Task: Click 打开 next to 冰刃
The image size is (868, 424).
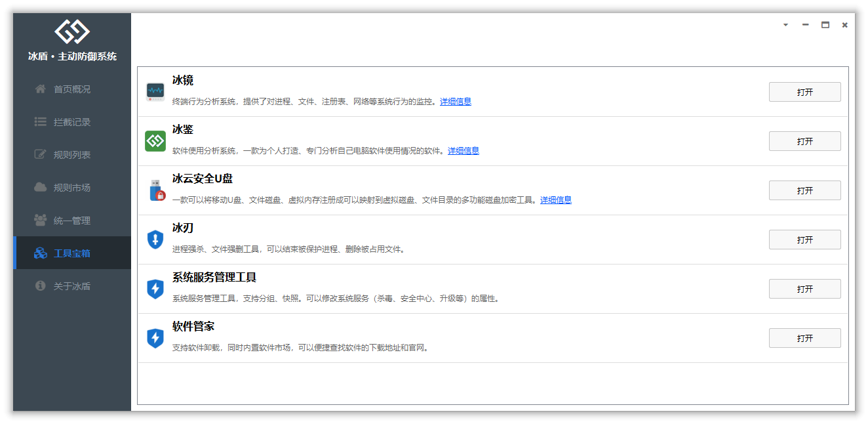Action: [804, 240]
